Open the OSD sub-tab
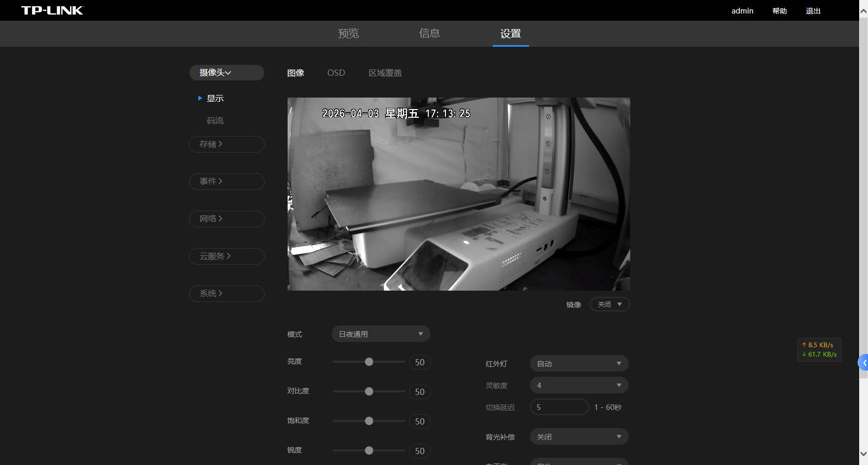The width and height of the screenshot is (868, 465). 336,73
